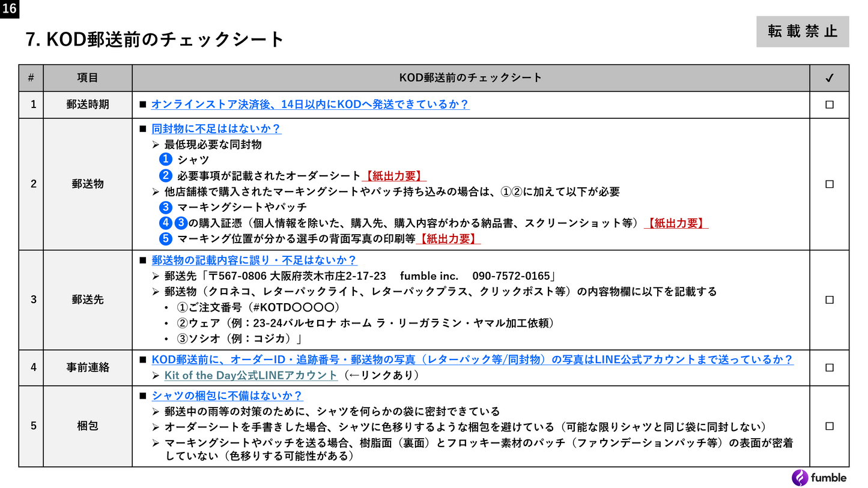Click the # column header

pyautogui.click(x=31, y=78)
